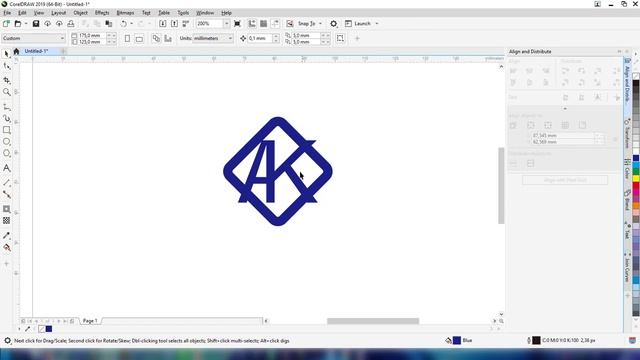The width and height of the screenshot is (640, 360).
Task: Toggle Show grid button
Action: click(x=264, y=24)
